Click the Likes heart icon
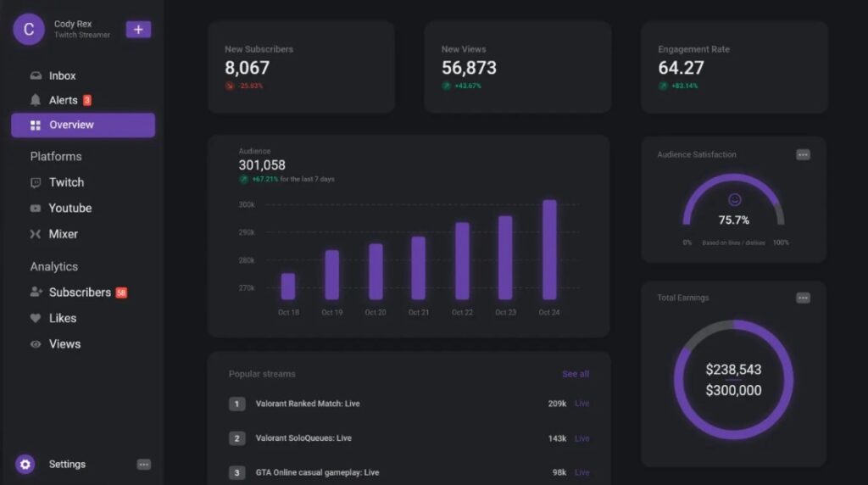Screen dimensions: 868x485 pos(36,319)
